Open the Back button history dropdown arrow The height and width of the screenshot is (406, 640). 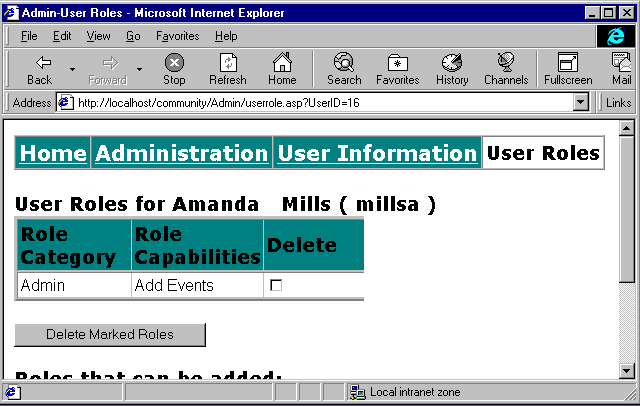[x=72, y=69]
